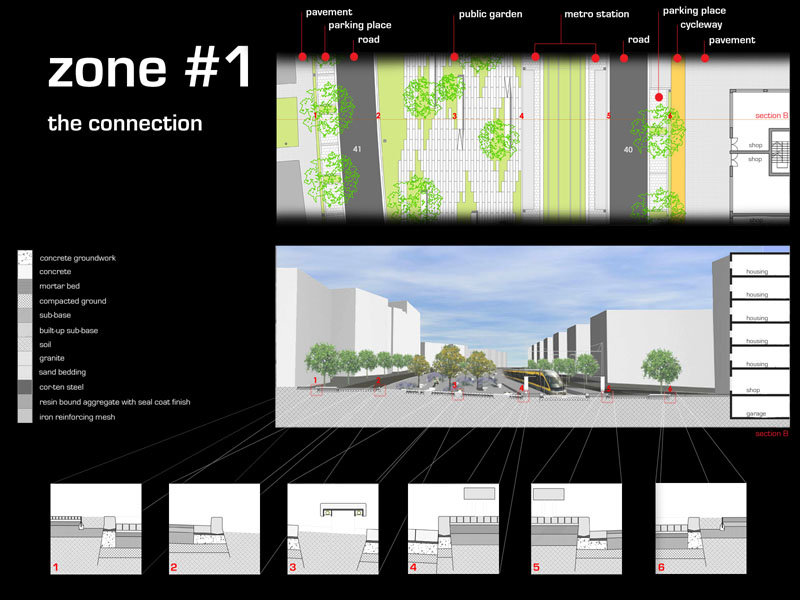The image size is (800, 600).
Task: Click the cor-ten steel legend swatch
Action: pos(25,387)
